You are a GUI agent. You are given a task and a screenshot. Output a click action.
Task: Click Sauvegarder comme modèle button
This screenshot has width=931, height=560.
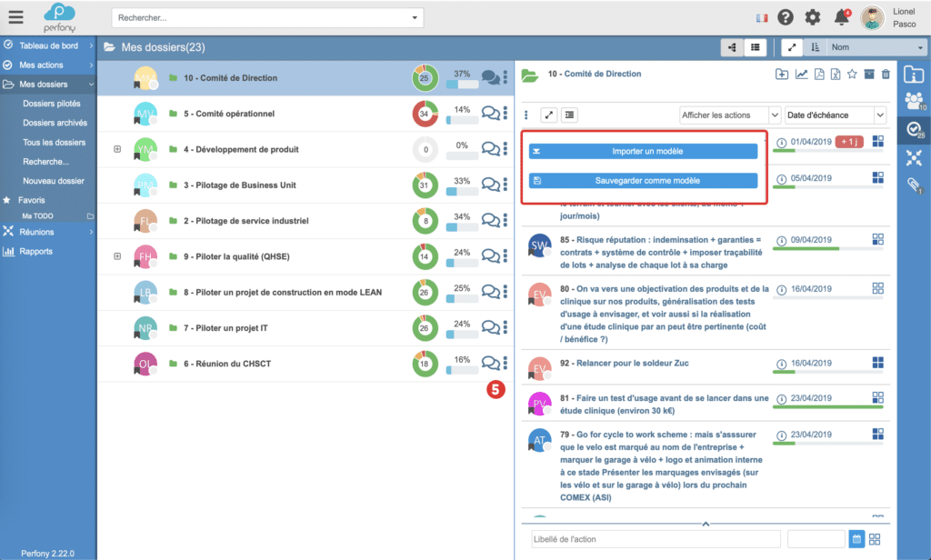(644, 181)
